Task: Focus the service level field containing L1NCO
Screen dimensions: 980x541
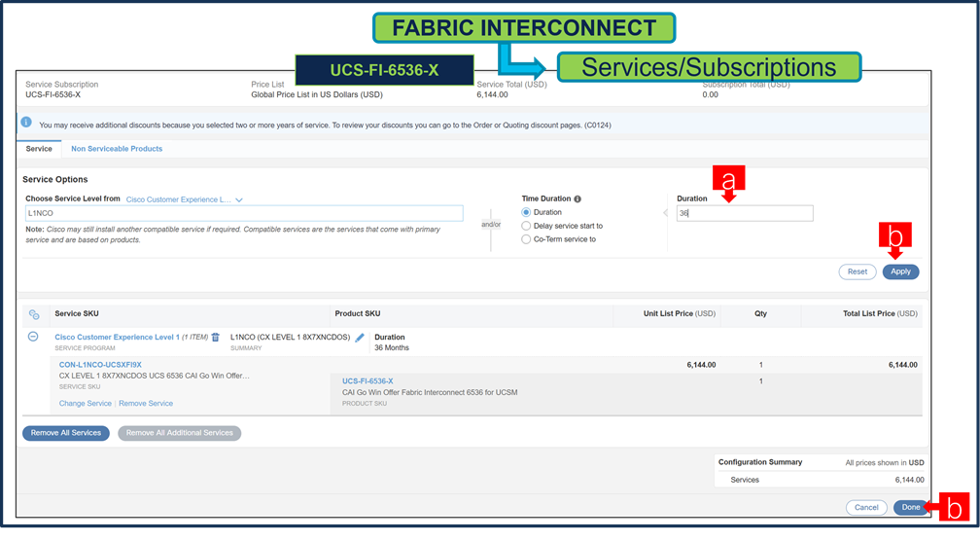Action: [x=244, y=213]
